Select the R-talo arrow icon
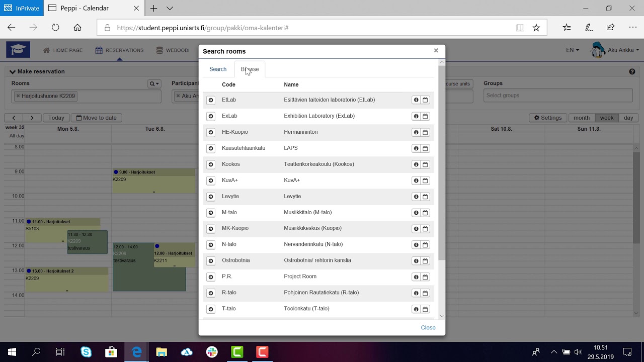 point(211,293)
